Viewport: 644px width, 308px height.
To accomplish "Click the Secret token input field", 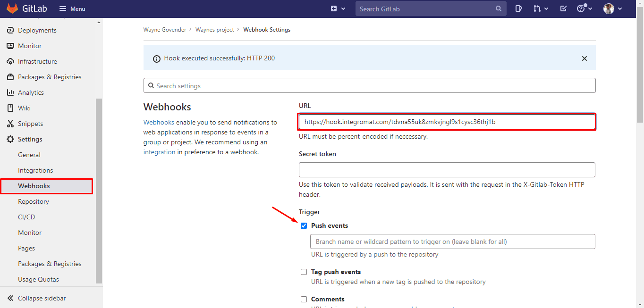I will point(447,170).
